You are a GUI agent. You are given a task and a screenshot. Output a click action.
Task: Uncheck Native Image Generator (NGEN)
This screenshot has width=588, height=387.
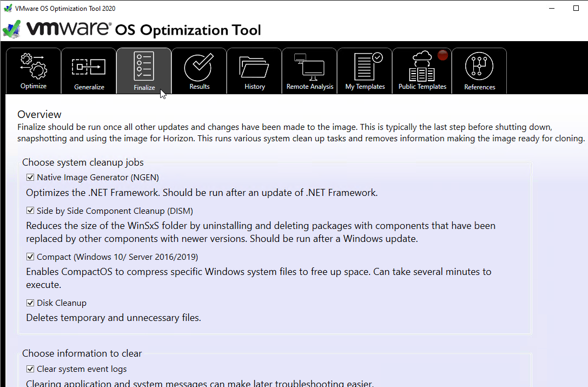(30, 177)
